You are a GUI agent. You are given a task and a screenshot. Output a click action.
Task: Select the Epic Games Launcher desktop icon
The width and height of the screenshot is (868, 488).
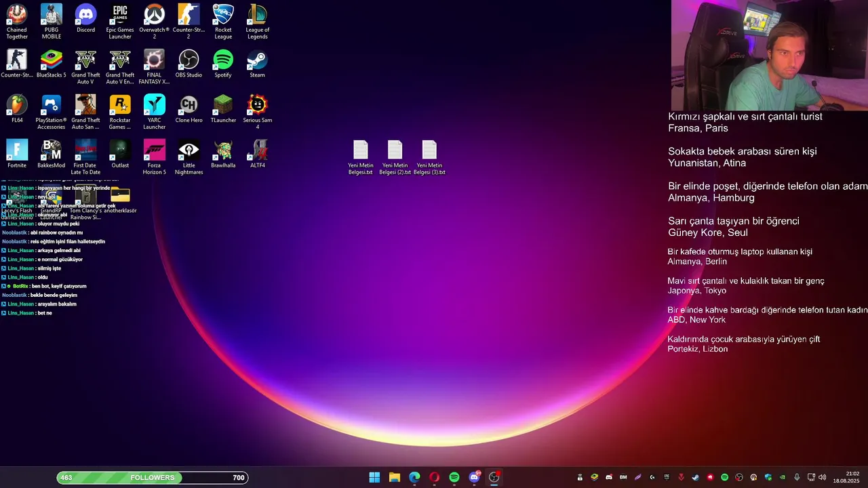(x=120, y=22)
